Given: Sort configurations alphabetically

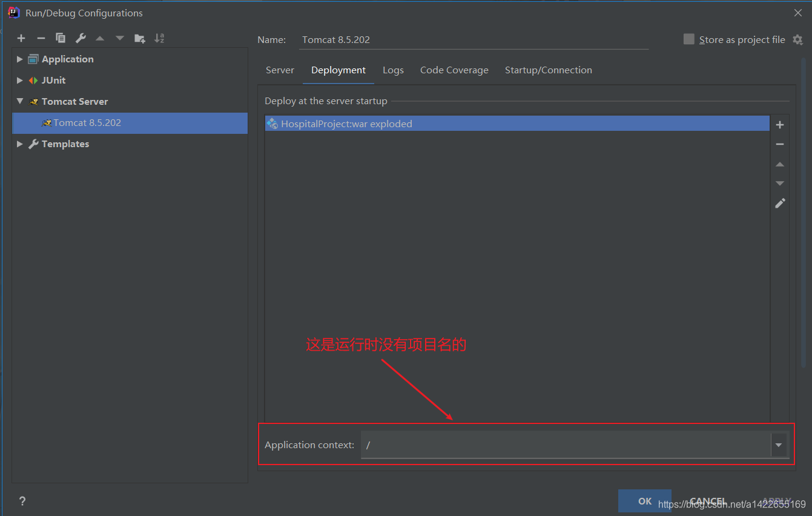Looking at the screenshot, I should pos(159,38).
